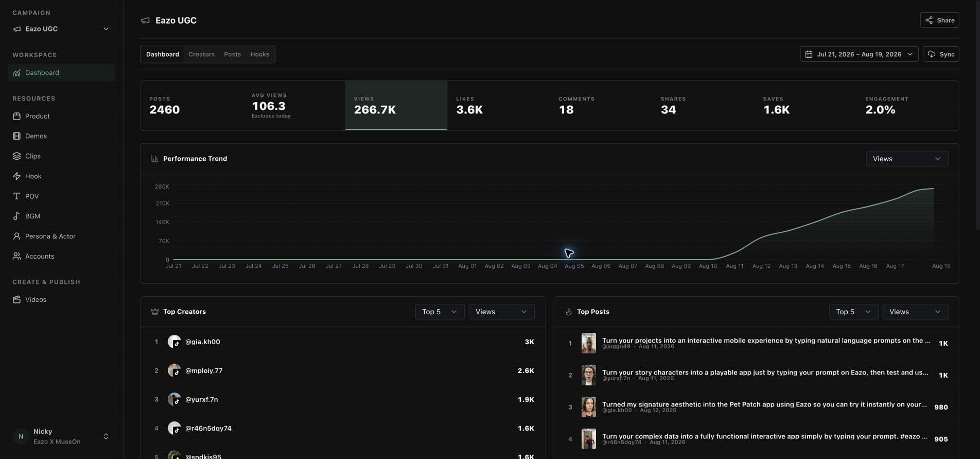
Task: Click the Sync button
Action: (x=941, y=54)
